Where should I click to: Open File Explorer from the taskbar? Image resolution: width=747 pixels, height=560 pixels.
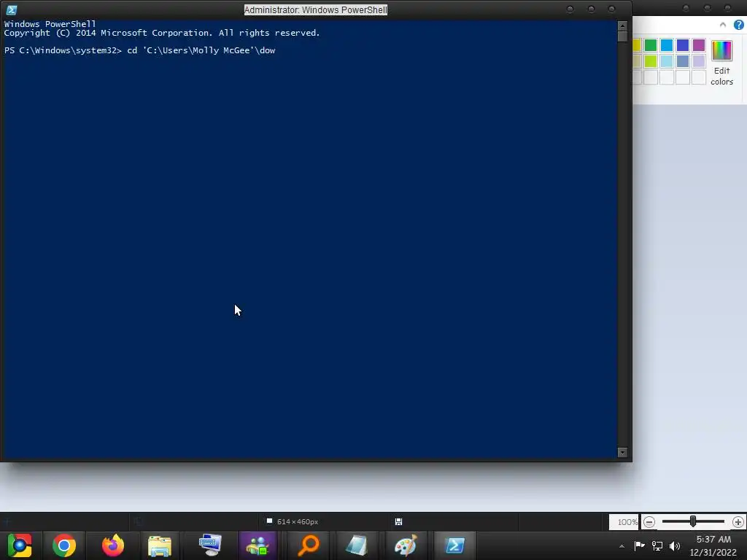coord(160,545)
